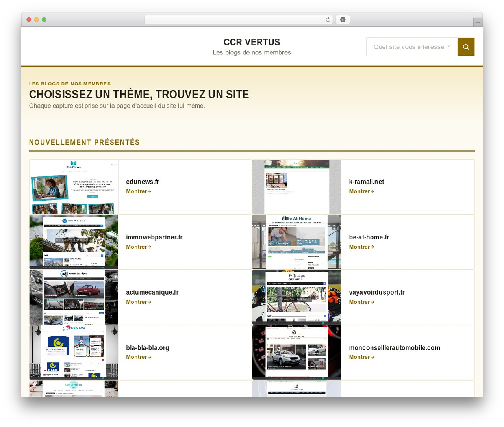View the vayavoirdusport.fr screenshot thumbnail
This screenshot has width=504, height=427.
pos(296,297)
